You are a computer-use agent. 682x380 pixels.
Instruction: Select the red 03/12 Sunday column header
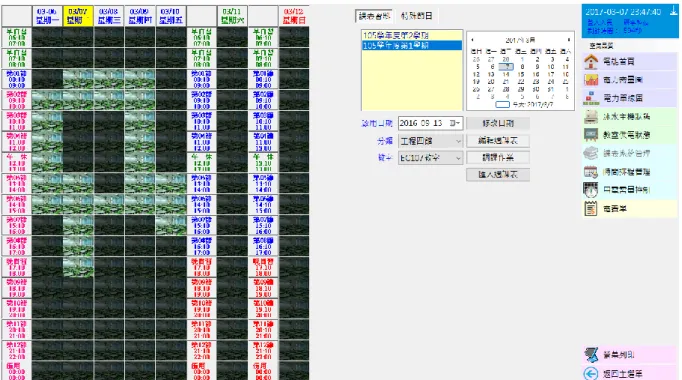(294, 16)
